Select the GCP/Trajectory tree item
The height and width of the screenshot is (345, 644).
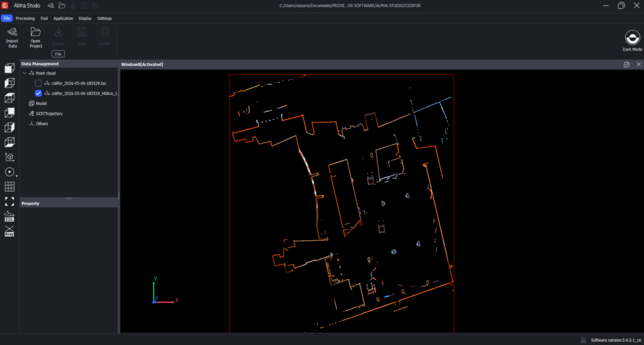tap(49, 114)
